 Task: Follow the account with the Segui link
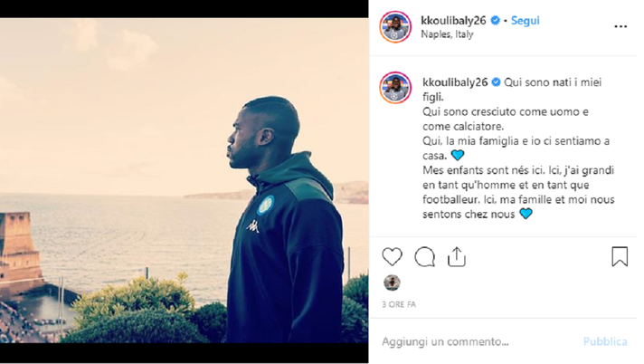pos(525,21)
